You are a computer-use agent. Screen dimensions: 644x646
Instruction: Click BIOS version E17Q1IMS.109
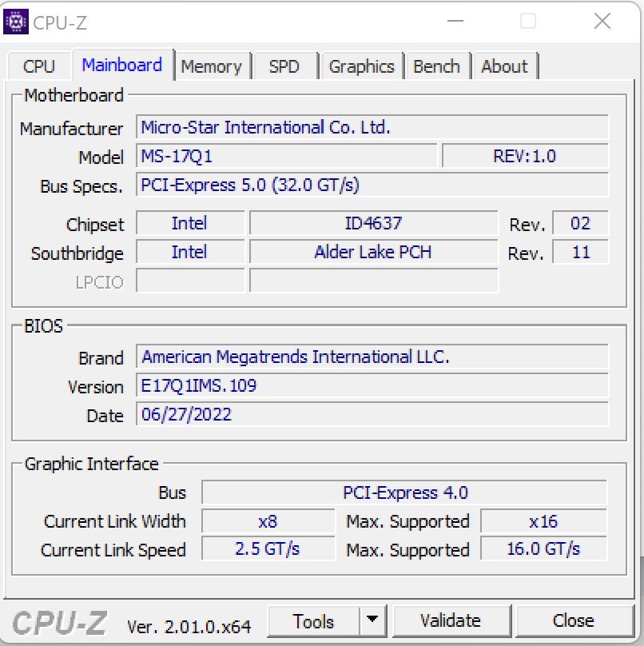coord(372,385)
